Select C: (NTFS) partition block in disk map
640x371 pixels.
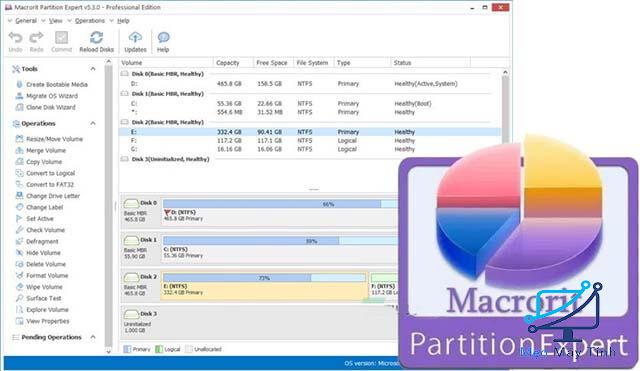[x=280, y=248]
